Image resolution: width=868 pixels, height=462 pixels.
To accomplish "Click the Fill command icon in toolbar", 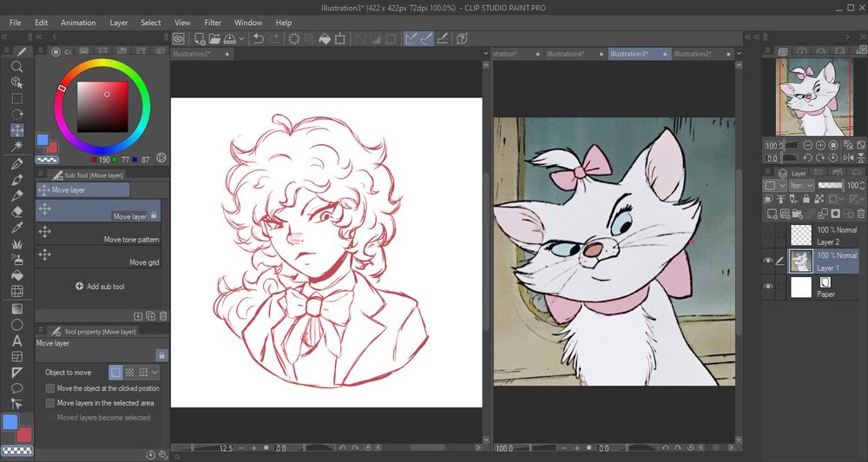I will [325, 38].
